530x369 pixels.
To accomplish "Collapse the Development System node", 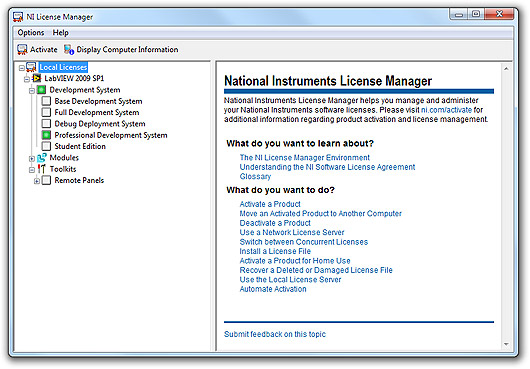I will 32,91.
